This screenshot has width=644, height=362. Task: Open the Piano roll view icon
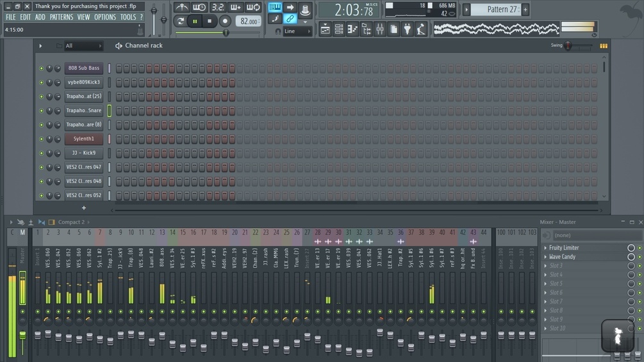pos(352,29)
